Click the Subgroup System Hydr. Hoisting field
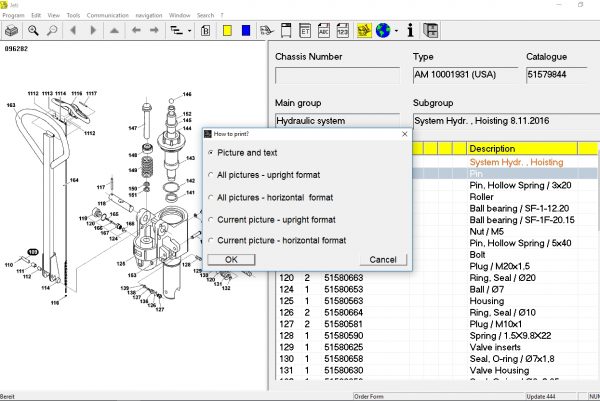Screen dimensions: 600x401 (506, 121)
